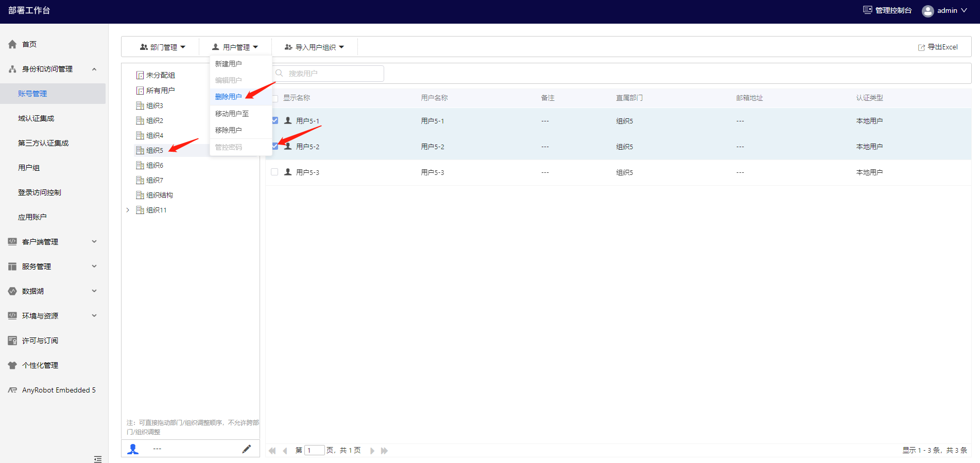Click the admin avatar icon
Viewport: 980px width, 463px height.
928,11
